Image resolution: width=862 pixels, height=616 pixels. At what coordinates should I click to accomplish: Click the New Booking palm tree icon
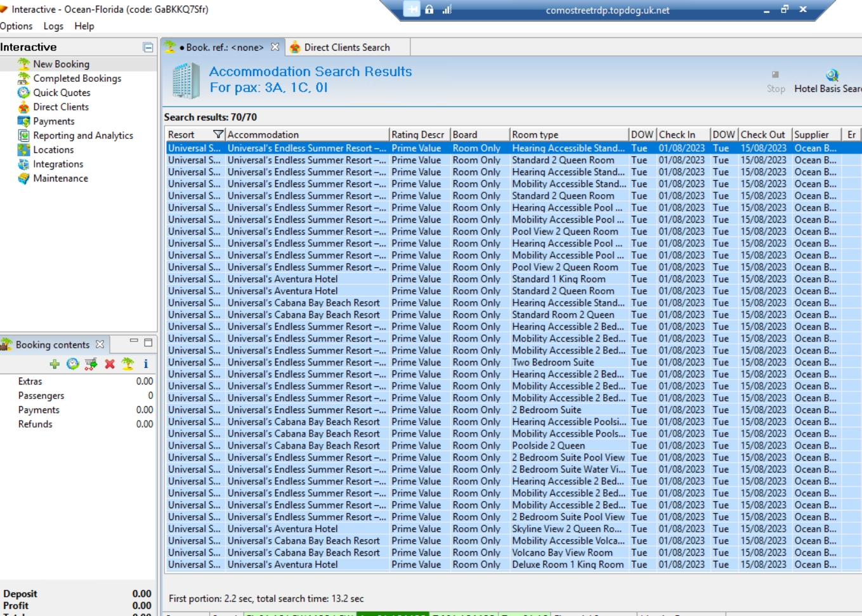click(23, 63)
